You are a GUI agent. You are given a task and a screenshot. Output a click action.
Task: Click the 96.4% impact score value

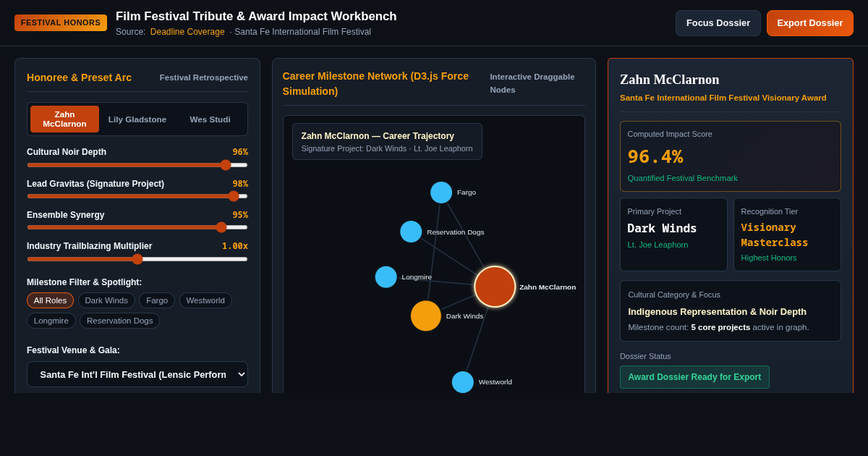[655, 156]
